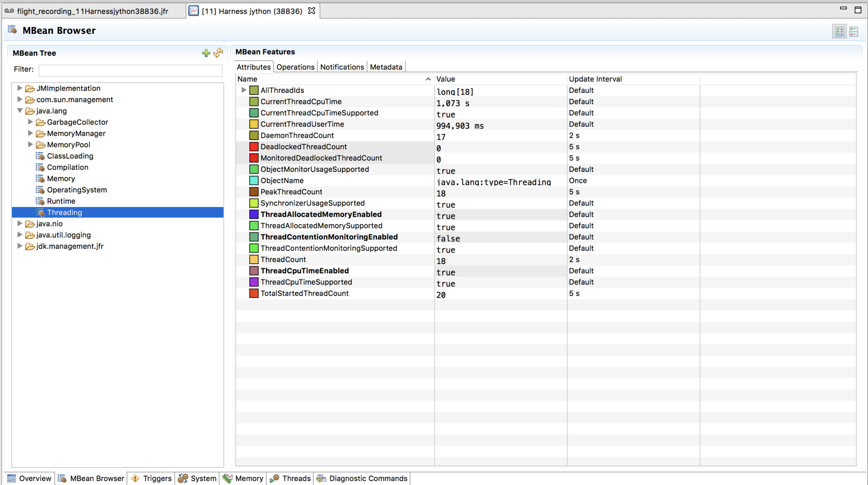
Task: Click the red DeadlockedThreadCount color swatch
Action: (254, 147)
